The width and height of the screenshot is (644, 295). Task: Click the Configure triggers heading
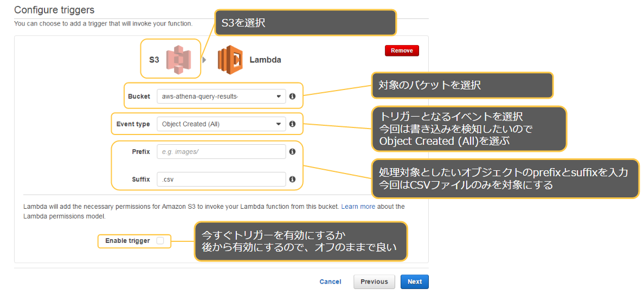click(x=54, y=9)
